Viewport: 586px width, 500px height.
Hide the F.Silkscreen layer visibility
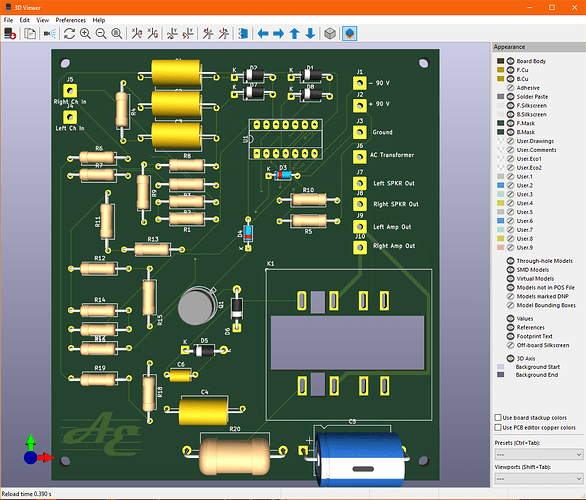click(511, 106)
